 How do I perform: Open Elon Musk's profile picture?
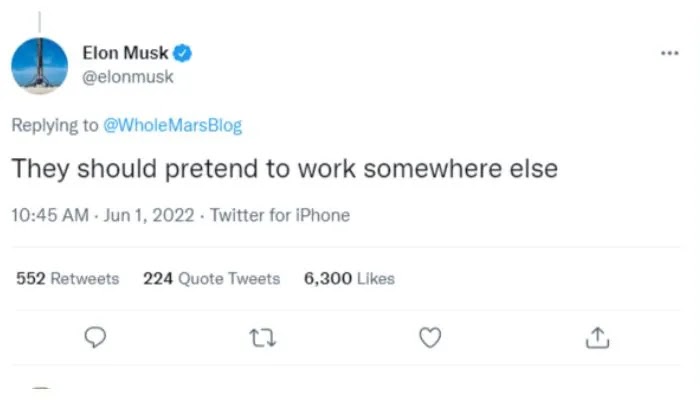click(40, 66)
